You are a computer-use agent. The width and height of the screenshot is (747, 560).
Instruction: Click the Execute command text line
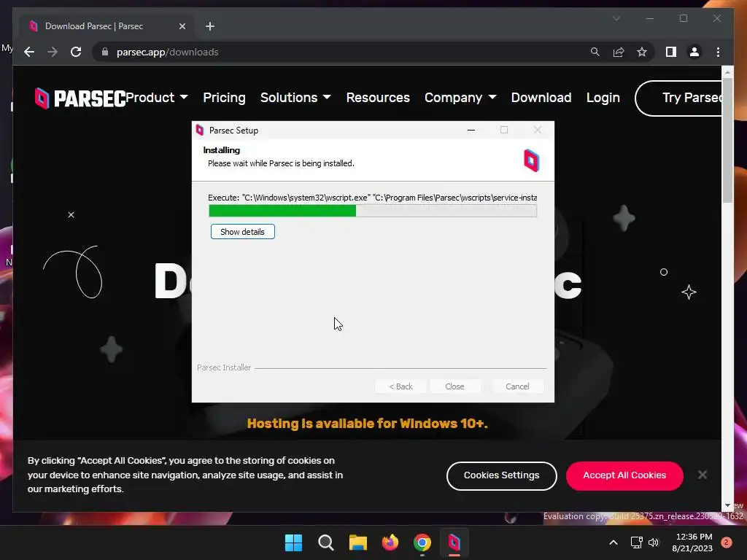point(373,198)
